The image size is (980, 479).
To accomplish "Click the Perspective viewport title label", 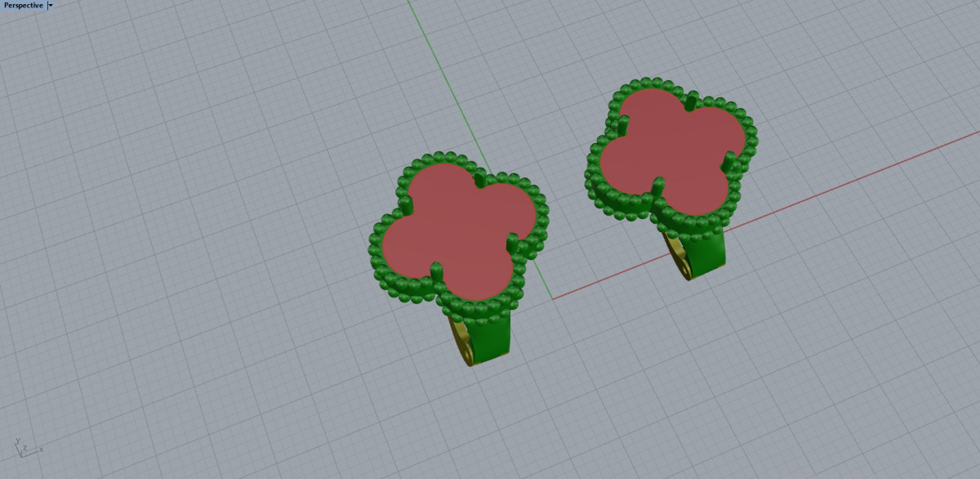I will coord(23,5).
